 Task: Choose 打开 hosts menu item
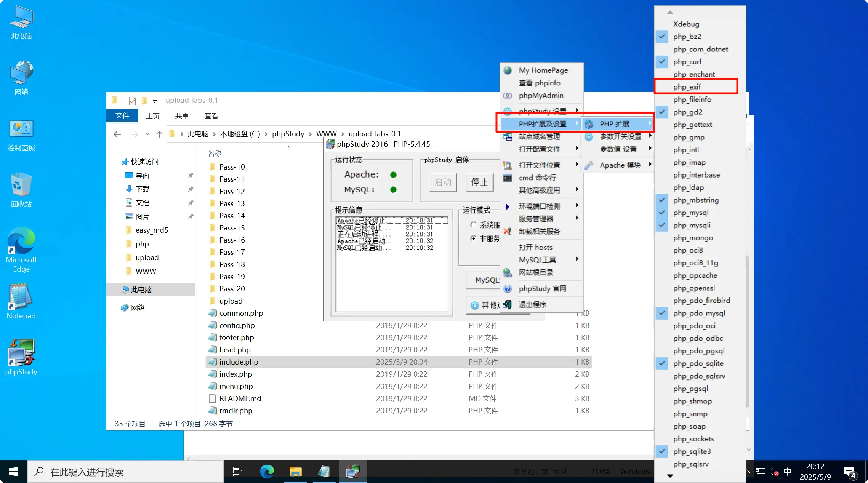tap(541, 247)
